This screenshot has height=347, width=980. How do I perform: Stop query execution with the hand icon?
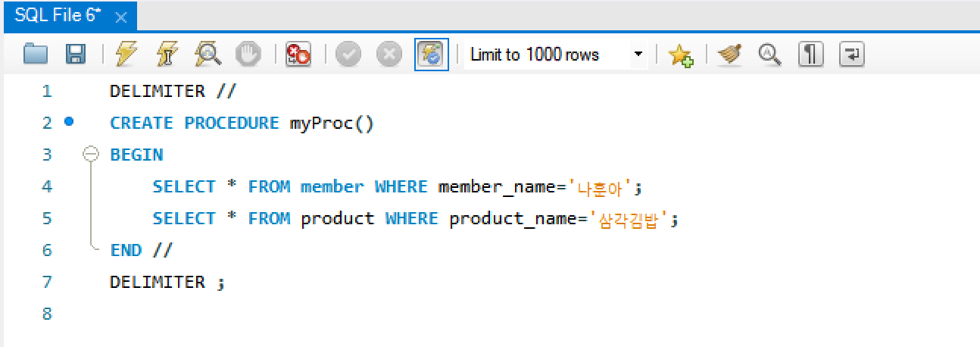pos(248,55)
